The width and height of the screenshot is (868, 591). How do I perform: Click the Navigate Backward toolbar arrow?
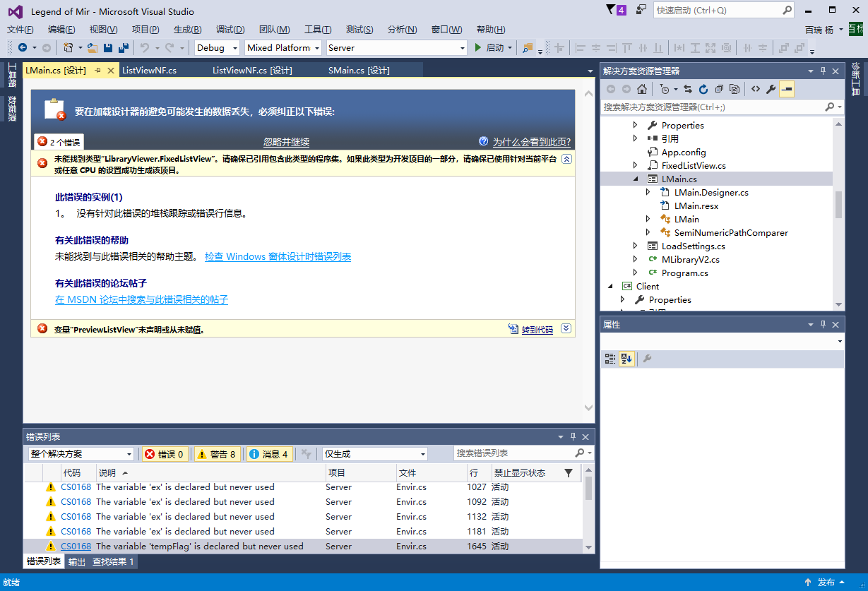click(x=23, y=47)
